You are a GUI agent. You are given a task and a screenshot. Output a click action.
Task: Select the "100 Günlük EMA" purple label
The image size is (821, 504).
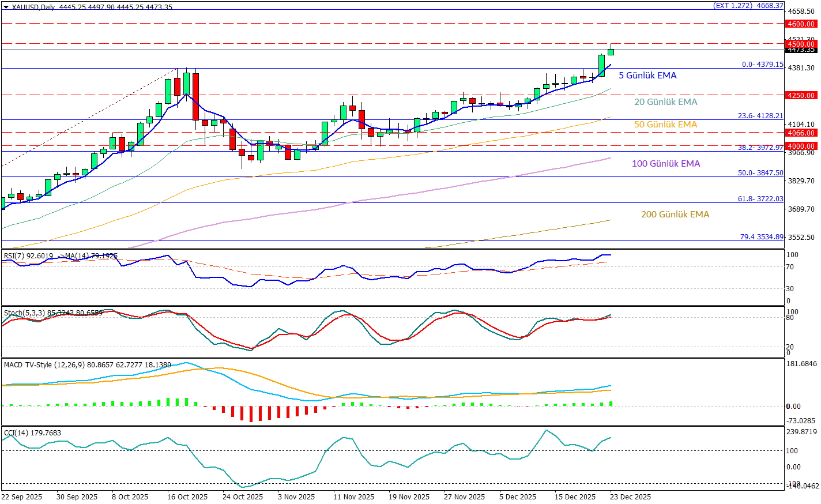(x=666, y=164)
